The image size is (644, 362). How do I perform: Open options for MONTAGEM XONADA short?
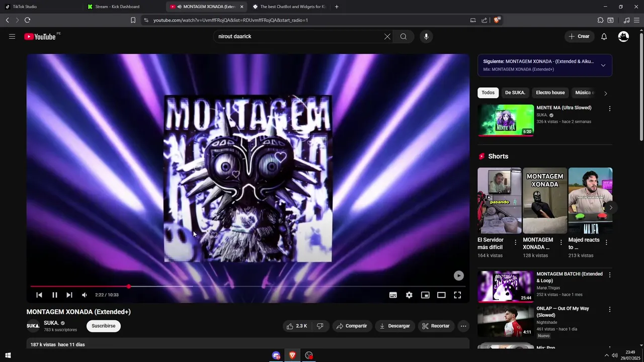[x=561, y=242]
